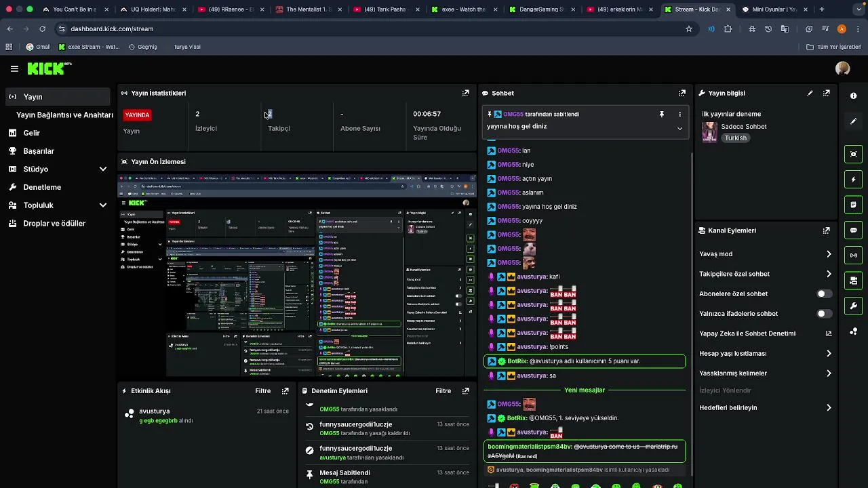Open Yavaş mod settings arrow
This screenshot has height=488, width=868.
(829, 254)
